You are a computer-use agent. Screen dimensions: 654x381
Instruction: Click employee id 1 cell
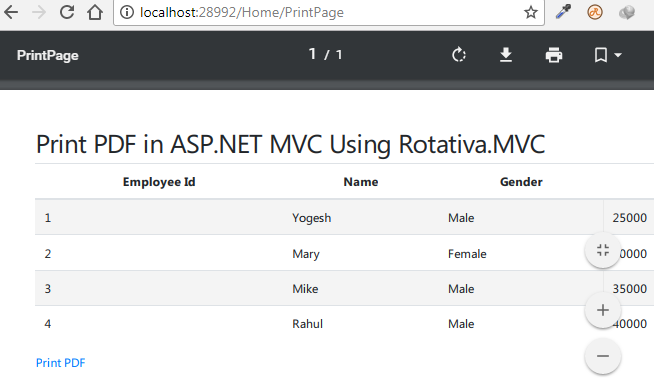click(x=48, y=218)
